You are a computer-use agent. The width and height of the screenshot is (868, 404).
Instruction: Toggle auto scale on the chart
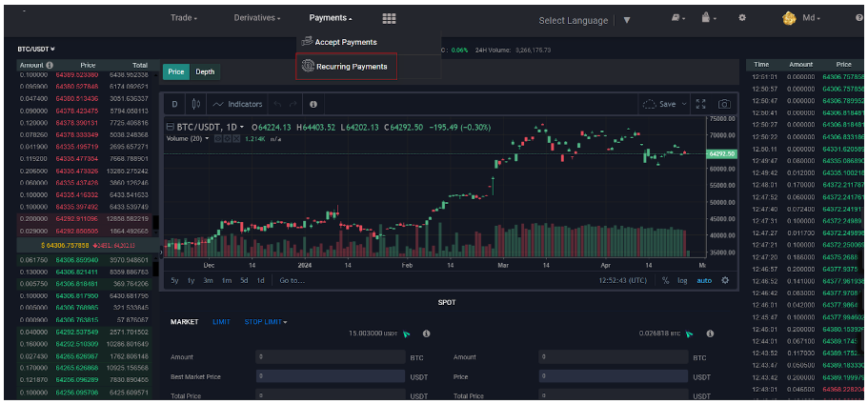coord(703,280)
